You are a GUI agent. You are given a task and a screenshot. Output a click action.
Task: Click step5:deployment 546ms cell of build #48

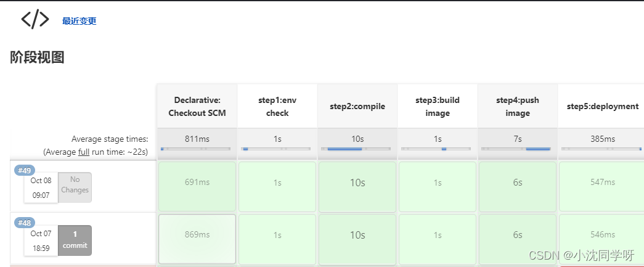(x=601, y=239)
